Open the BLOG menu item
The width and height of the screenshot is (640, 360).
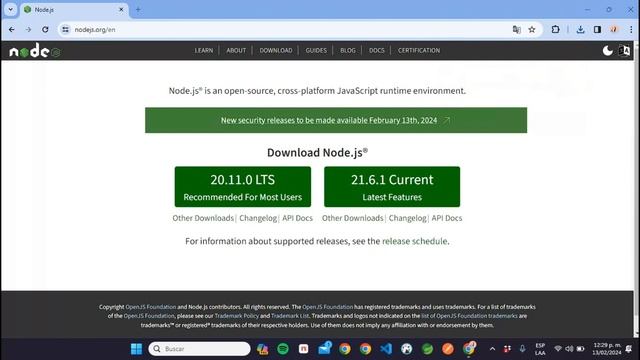pyautogui.click(x=348, y=51)
